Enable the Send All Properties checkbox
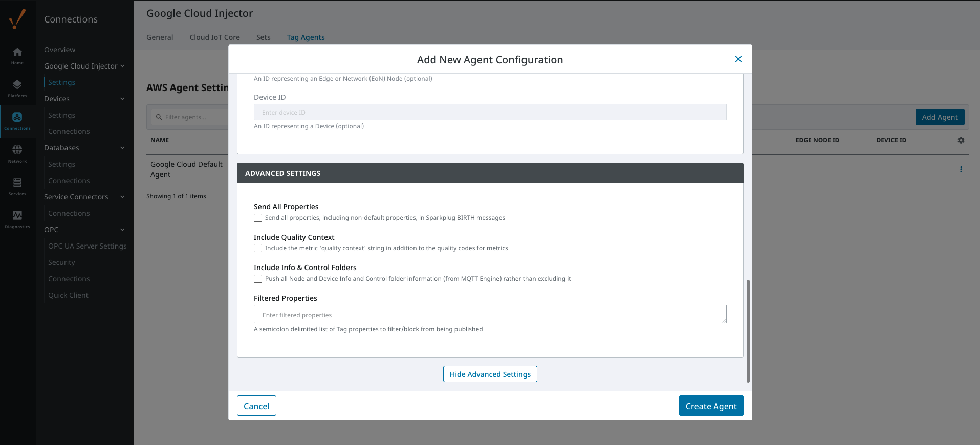 tap(258, 218)
